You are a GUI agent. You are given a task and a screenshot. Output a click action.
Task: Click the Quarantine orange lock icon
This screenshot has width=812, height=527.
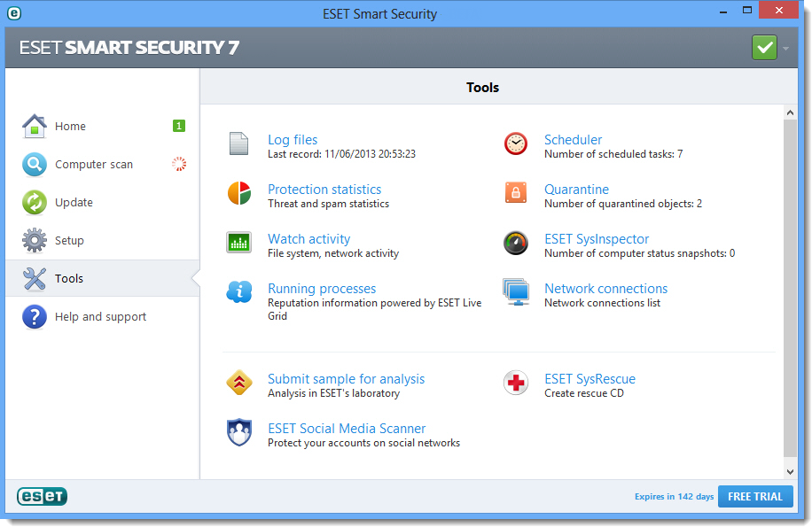(516, 193)
